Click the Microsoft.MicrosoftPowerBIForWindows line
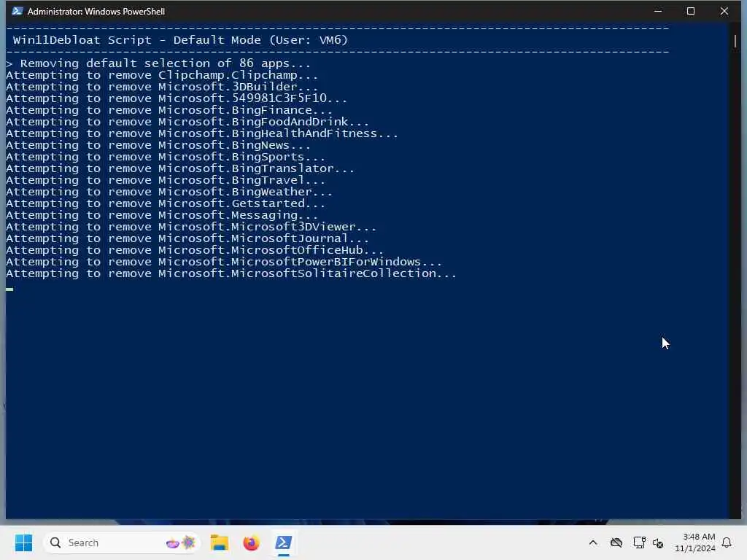This screenshot has width=747, height=560. 224,262
